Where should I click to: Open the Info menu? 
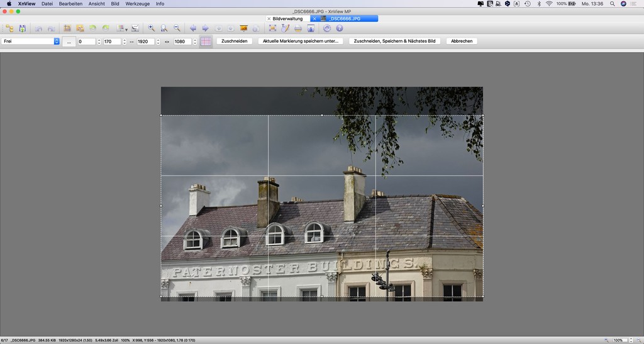click(x=160, y=4)
